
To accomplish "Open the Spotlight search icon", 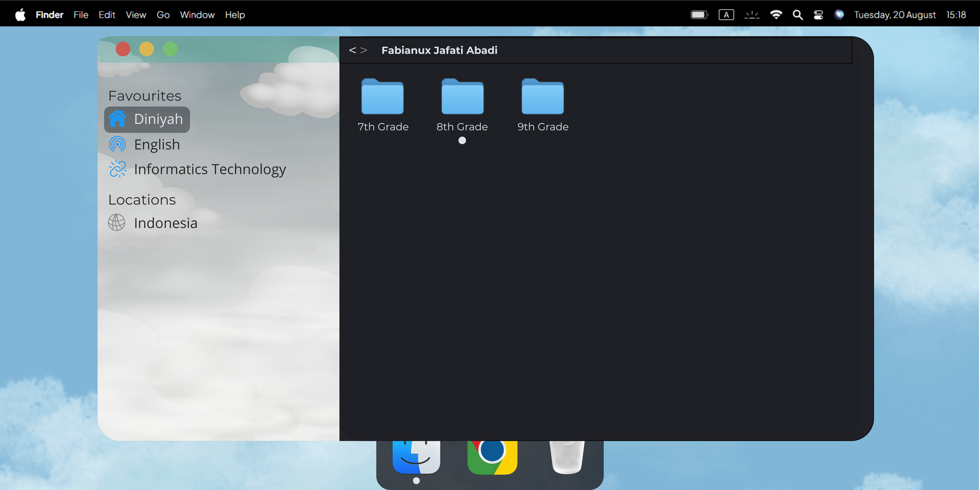I will pyautogui.click(x=798, y=15).
